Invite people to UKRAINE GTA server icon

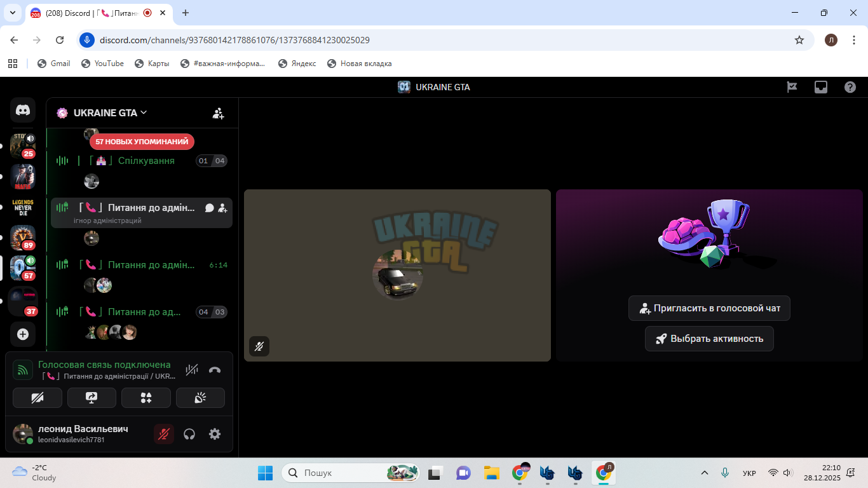coord(219,113)
